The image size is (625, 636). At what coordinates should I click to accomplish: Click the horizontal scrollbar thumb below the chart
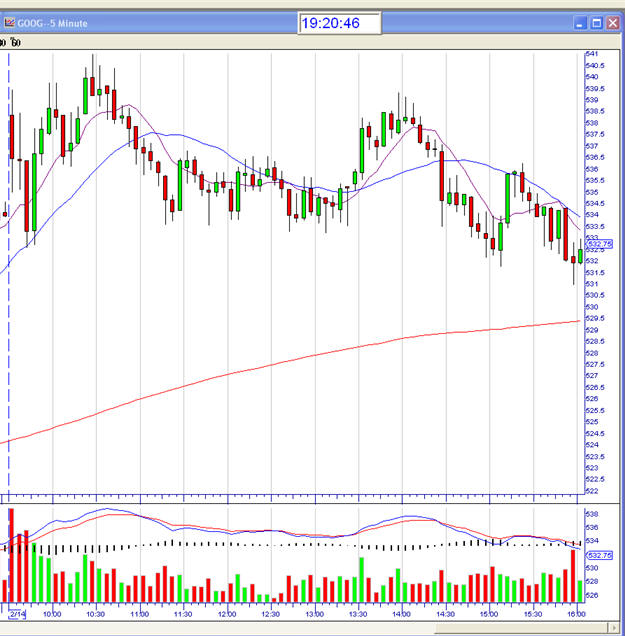click(x=521, y=628)
